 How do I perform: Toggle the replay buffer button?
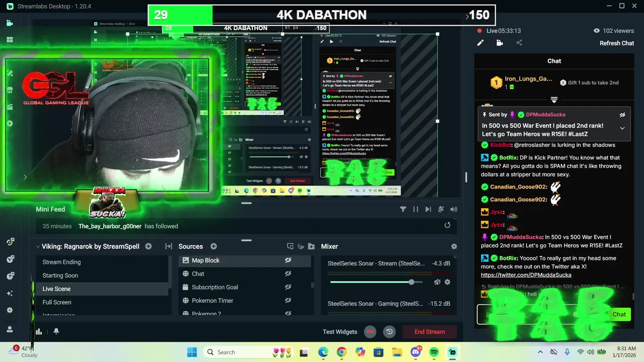click(x=389, y=332)
